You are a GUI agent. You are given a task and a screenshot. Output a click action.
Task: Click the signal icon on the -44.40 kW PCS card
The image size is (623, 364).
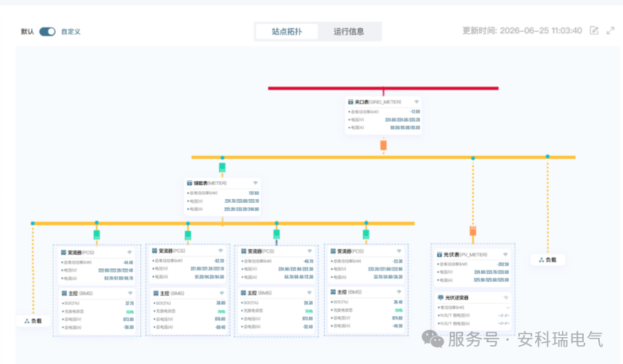129,252
